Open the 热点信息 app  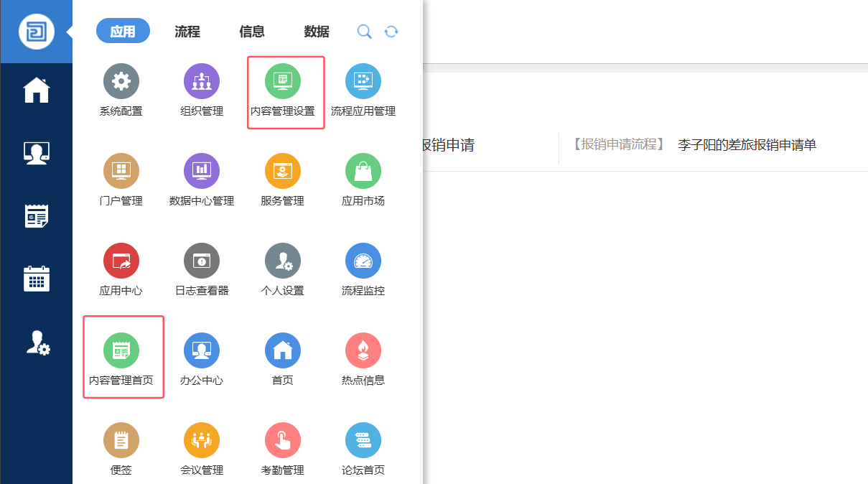pos(363,351)
